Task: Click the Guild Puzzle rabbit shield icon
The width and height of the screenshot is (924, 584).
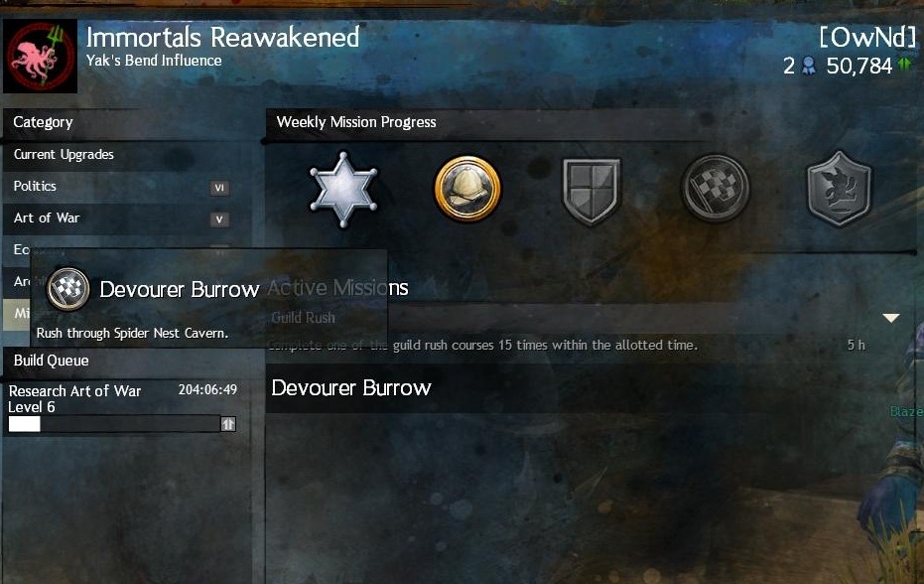Action: point(839,189)
